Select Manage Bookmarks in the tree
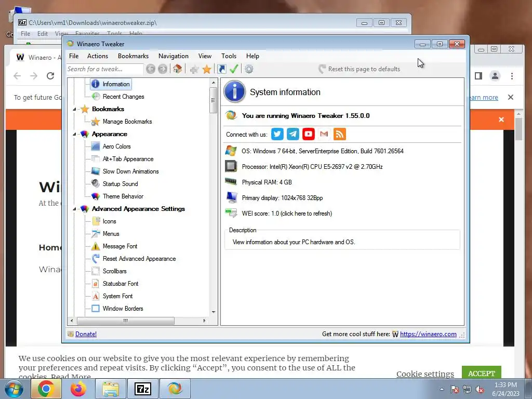 [x=127, y=122]
